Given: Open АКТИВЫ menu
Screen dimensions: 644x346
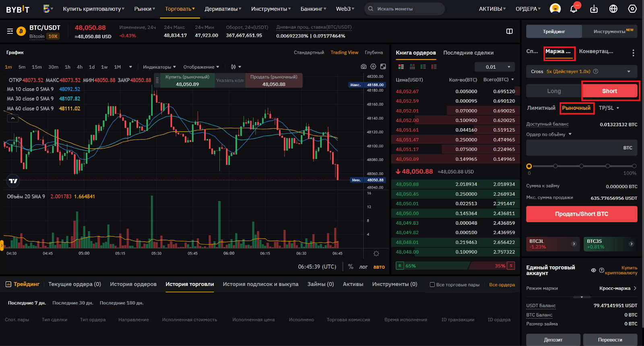Looking at the screenshot, I should pos(492,9).
